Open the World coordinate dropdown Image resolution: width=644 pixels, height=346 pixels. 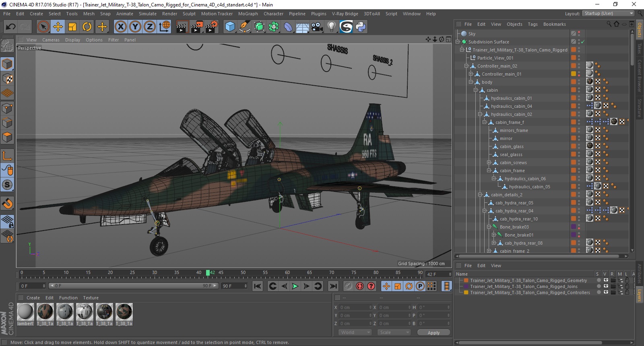pyautogui.click(x=355, y=332)
